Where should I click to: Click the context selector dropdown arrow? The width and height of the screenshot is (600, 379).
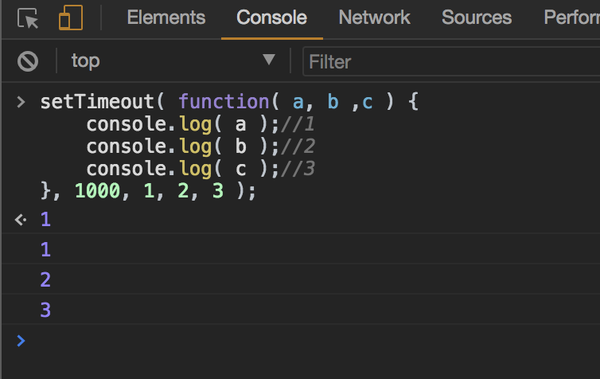click(269, 59)
